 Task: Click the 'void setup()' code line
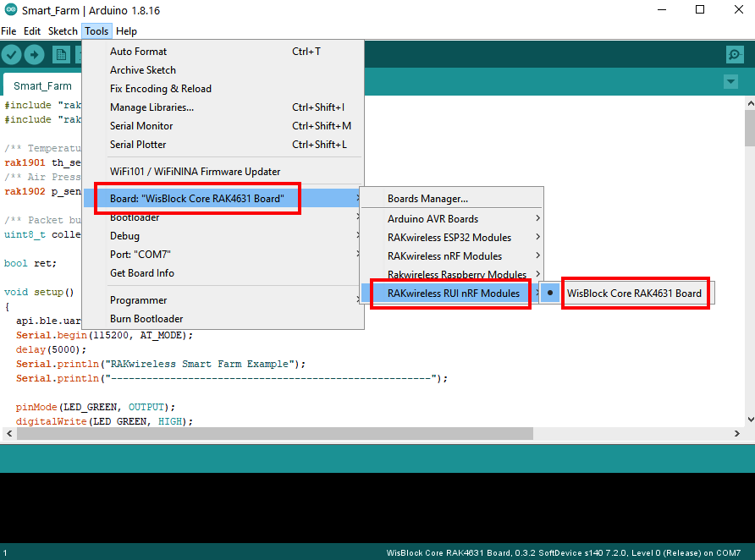39,292
